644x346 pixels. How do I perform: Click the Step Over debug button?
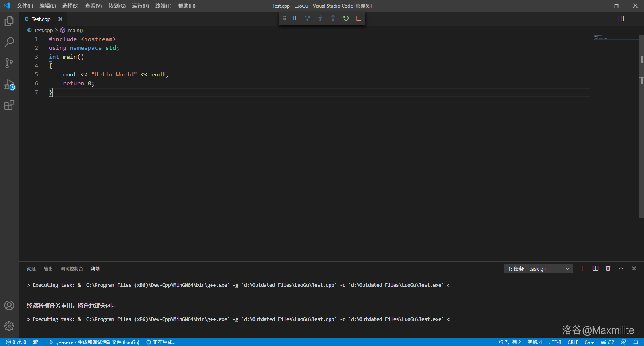coord(307,18)
